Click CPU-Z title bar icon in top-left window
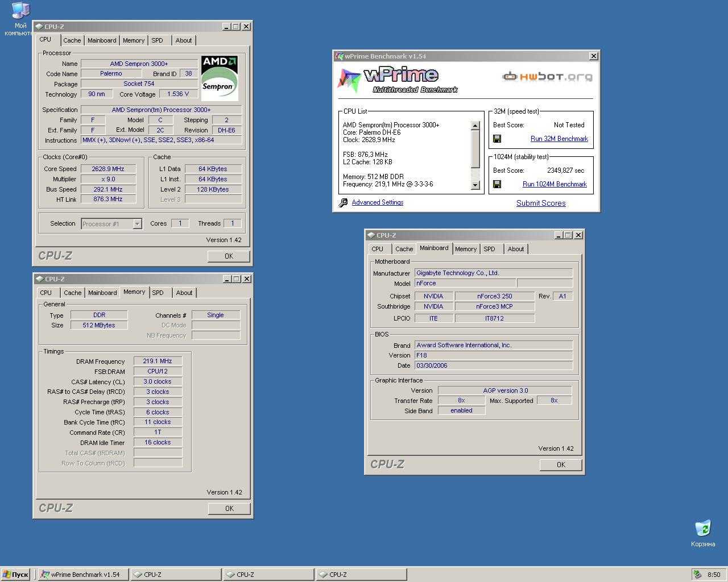Viewport: 728px width, 582px height. [39, 27]
